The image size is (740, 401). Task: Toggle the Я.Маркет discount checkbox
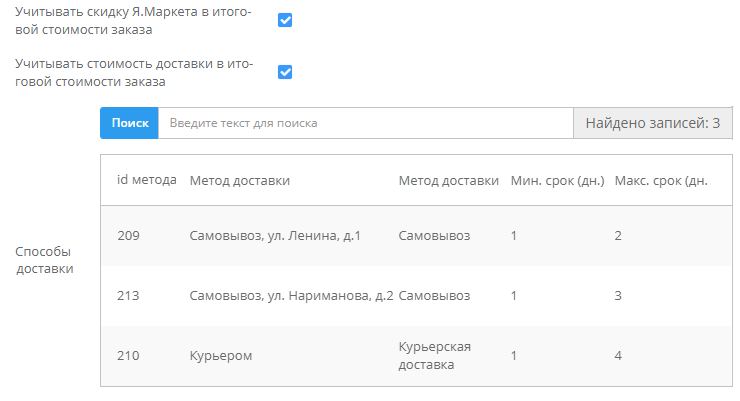click(x=284, y=20)
